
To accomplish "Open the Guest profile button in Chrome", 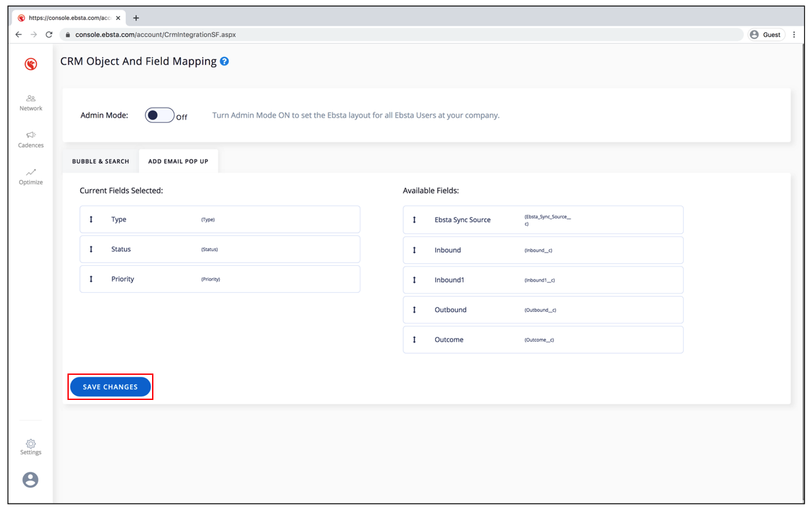I will click(x=766, y=34).
